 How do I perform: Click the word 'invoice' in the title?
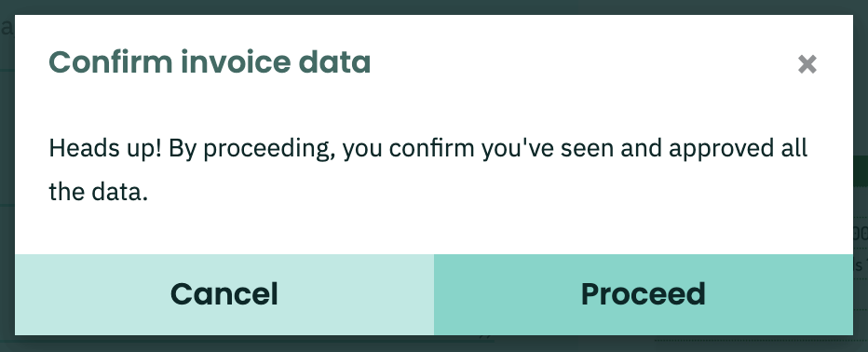[x=237, y=62]
